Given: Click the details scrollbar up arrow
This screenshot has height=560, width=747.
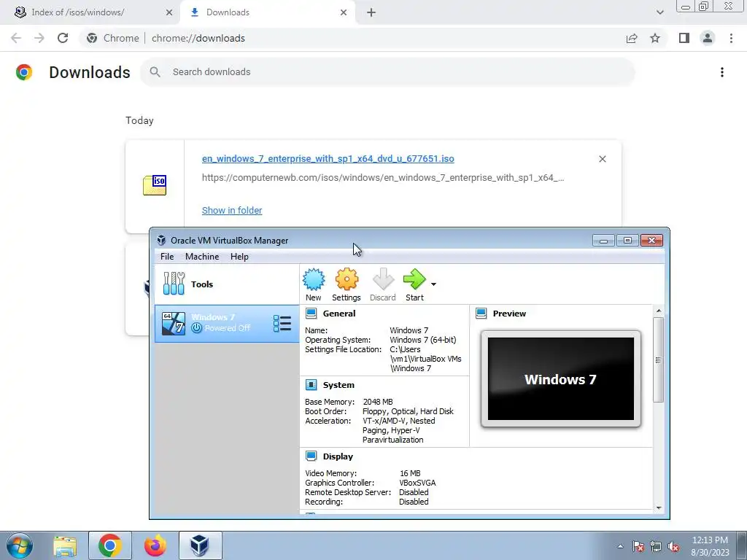Looking at the screenshot, I should [x=659, y=311].
